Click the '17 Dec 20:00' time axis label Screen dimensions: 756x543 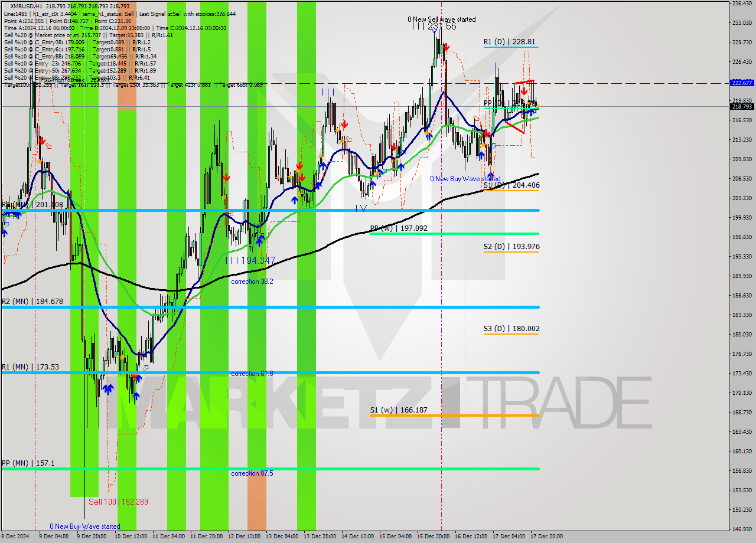pyautogui.click(x=546, y=537)
